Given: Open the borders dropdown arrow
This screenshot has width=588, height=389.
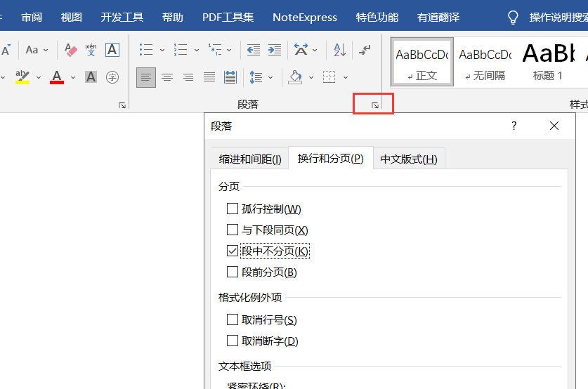Looking at the screenshot, I should 345,77.
